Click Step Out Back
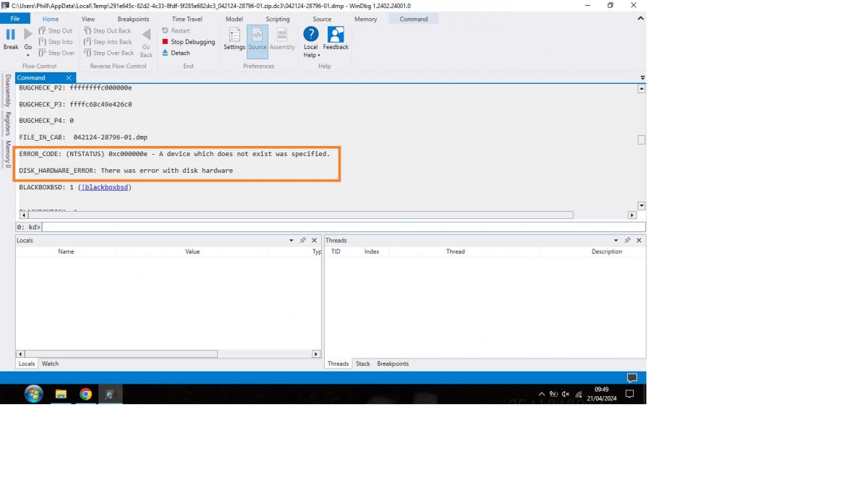The width and height of the screenshot is (868, 485). click(108, 31)
